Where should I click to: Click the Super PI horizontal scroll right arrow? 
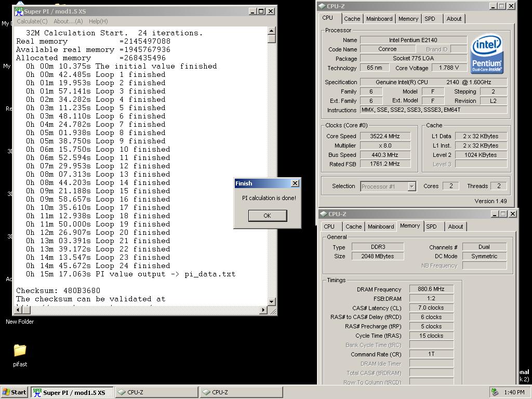tap(263, 310)
